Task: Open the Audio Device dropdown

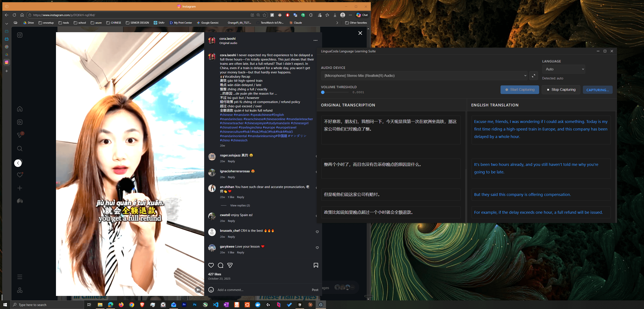Action: (x=424, y=76)
